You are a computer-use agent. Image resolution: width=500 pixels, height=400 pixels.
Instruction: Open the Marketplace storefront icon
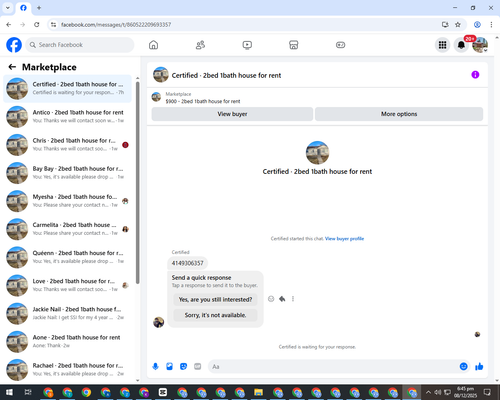pos(294,45)
